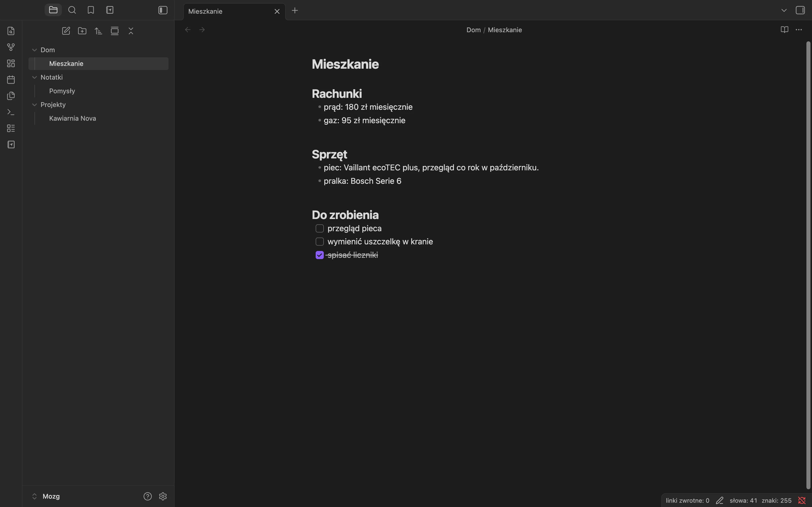The height and width of the screenshot is (507, 812).
Task: Open the tab list dropdown chevron
Action: [x=784, y=10]
